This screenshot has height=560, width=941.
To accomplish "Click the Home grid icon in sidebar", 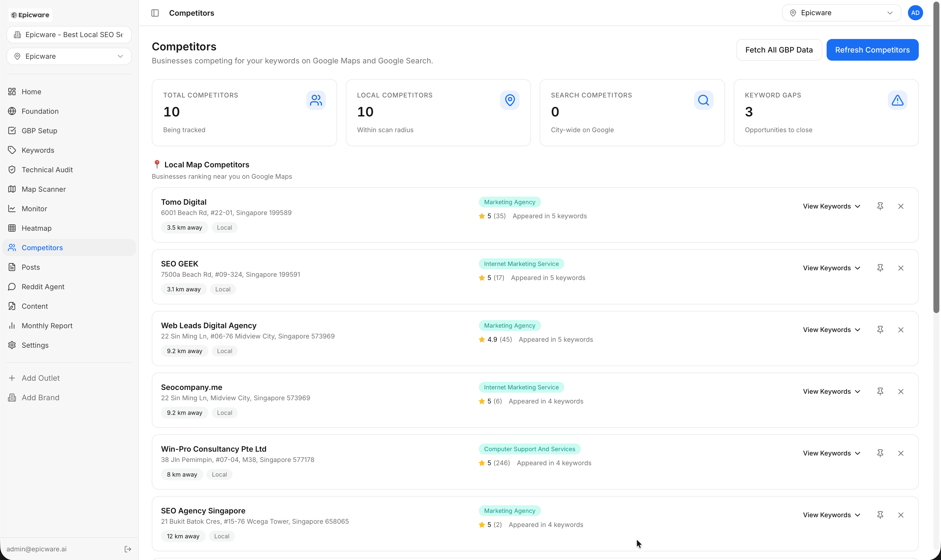I will coord(12,92).
